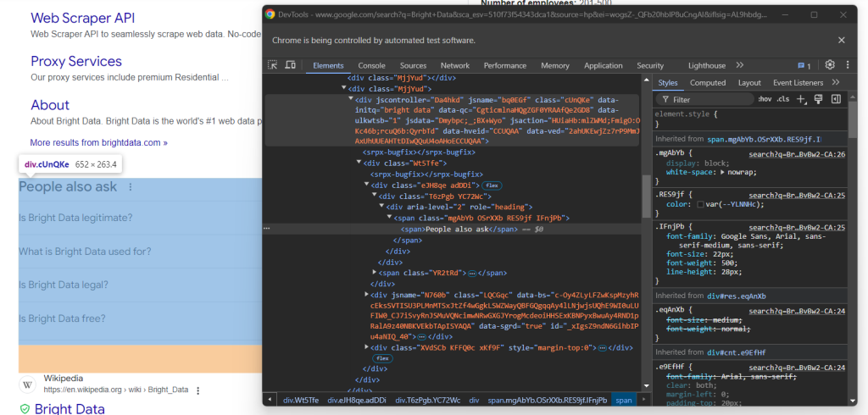Show more Styles sidebar tabs chevron

[x=835, y=82]
